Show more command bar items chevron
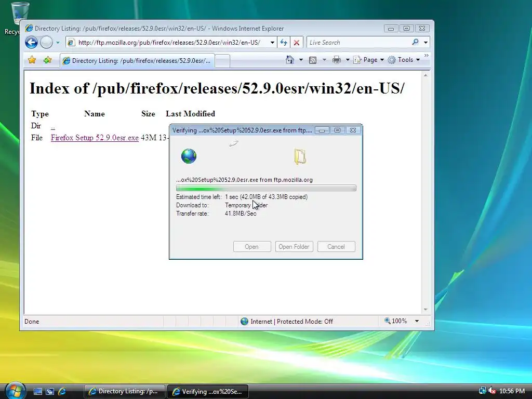This screenshot has width=532, height=399. coord(427,55)
